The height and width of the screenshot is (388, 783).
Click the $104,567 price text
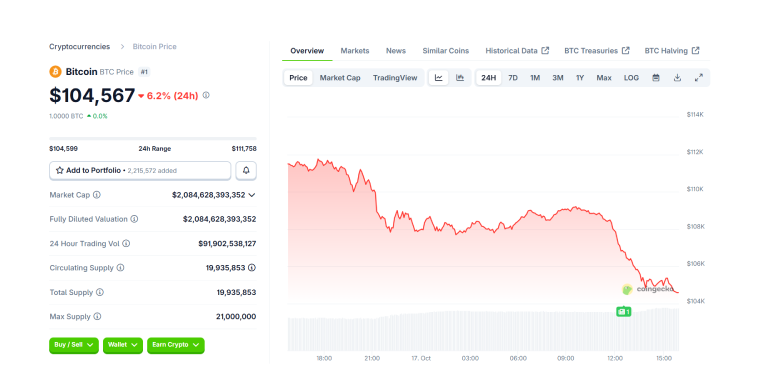(x=92, y=95)
